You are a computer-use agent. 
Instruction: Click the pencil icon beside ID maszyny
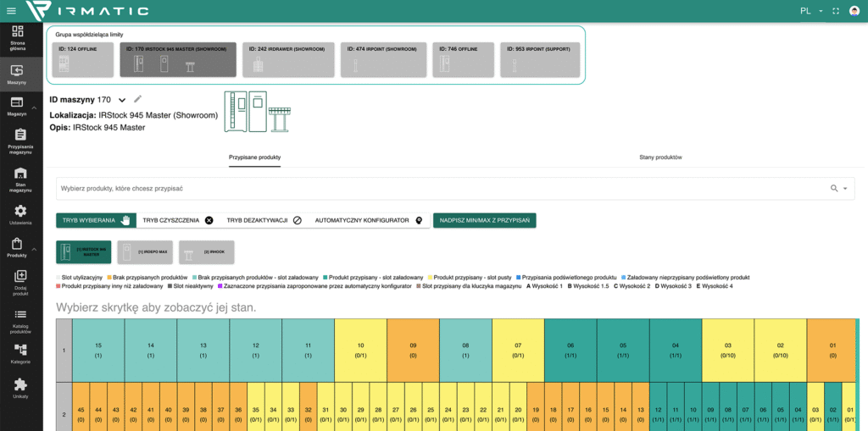[138, 99]
